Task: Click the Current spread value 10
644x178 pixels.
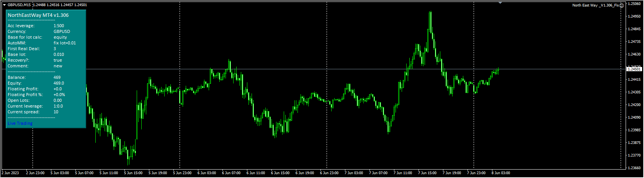Action: point(56,112)
